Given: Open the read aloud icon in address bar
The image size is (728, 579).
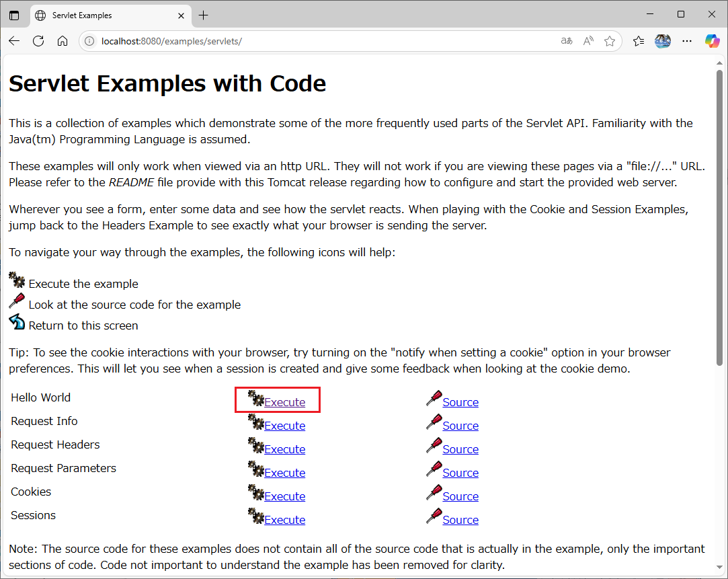Looking at the screenshot, I should pos(588,41).
